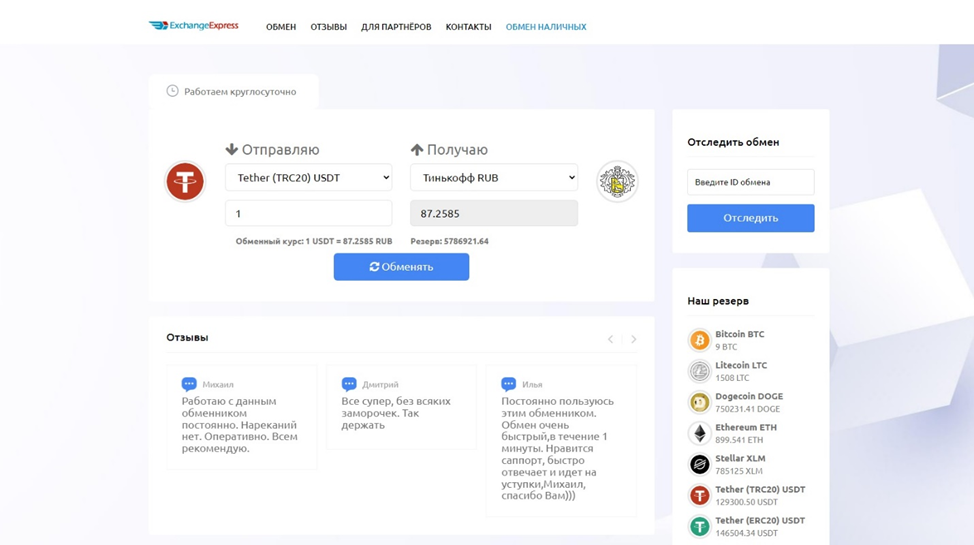Image resolution: width=974 pixels, height=545 pixels.
Task: Click the Наш резерв heading
Action: [718, 301]
